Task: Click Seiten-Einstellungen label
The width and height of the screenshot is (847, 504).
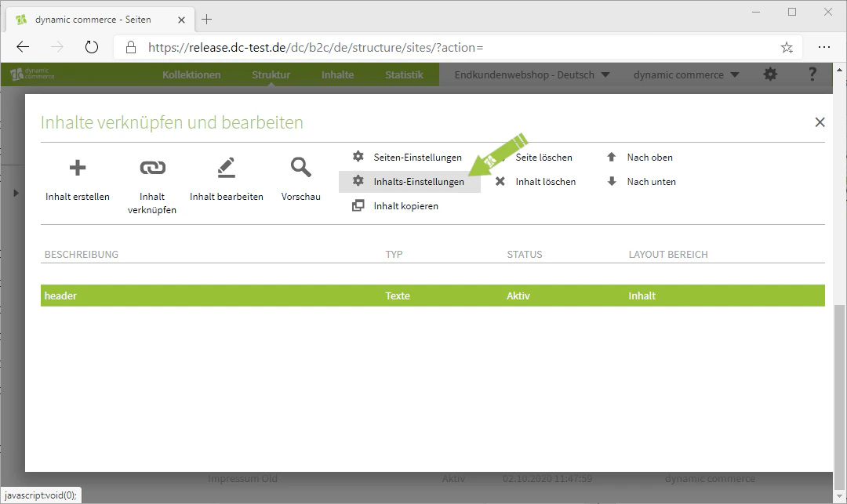Action: 417,158
